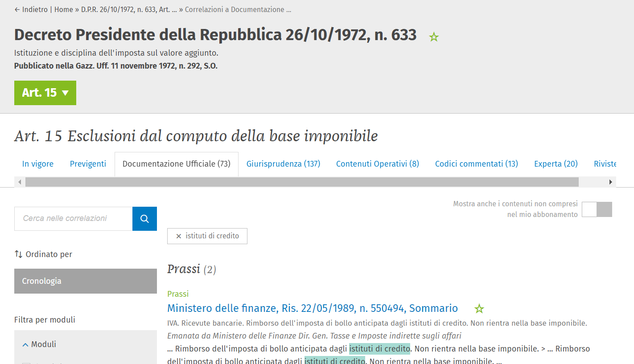Click the horizontal tab scrollbar thumb
Image resolution: width=634 pixels, height=364 pixels.
point(302,182)
